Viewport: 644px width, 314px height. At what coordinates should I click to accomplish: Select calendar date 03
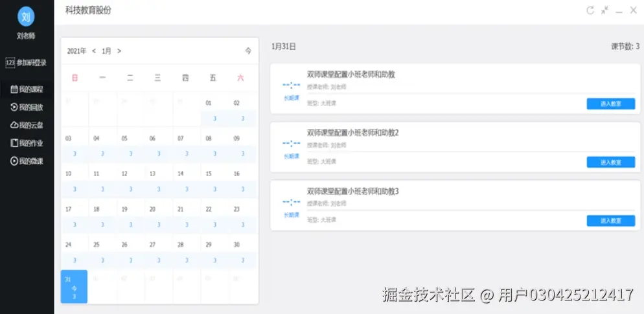pyautogui.click(x=75, y=145)
